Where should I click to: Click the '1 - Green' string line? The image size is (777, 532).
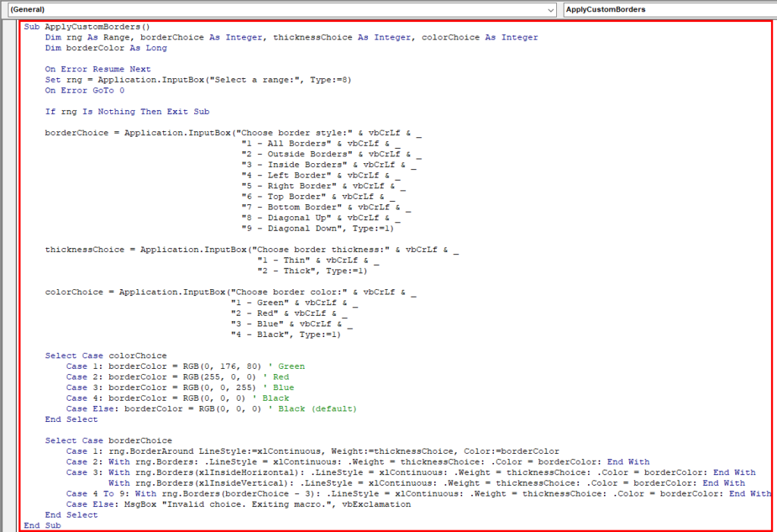coord(294,303)
